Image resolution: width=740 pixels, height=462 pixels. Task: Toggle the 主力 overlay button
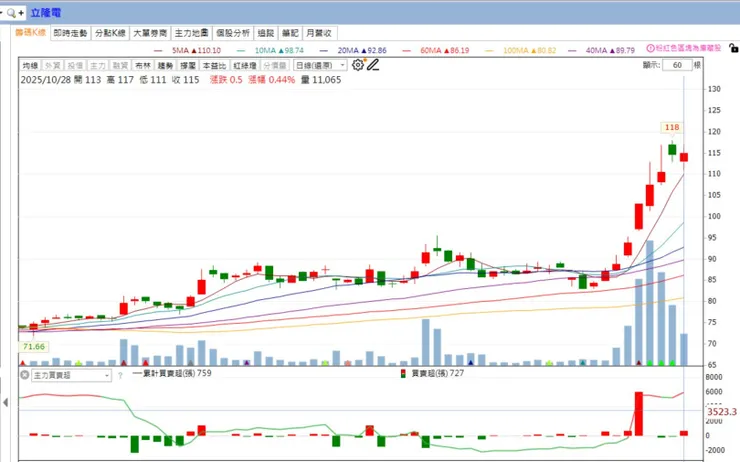(98, 65)
